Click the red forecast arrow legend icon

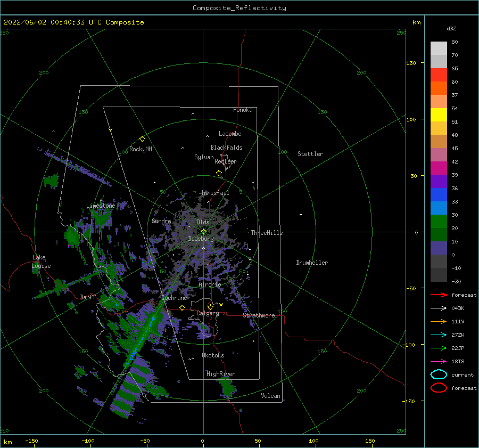[439, 295]
